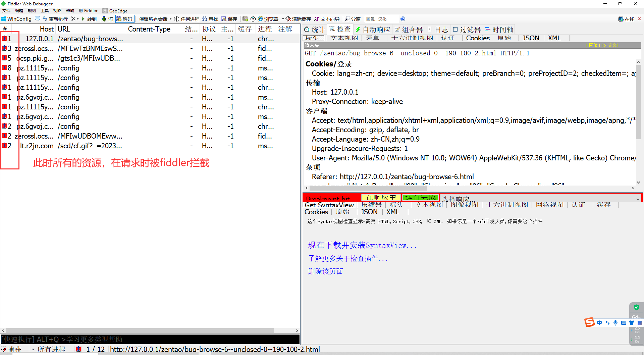The height and width of the screenshot is (355, 644).
Task: Click the Clear Cache (清除缓存) icon
Action: point(298,19)
